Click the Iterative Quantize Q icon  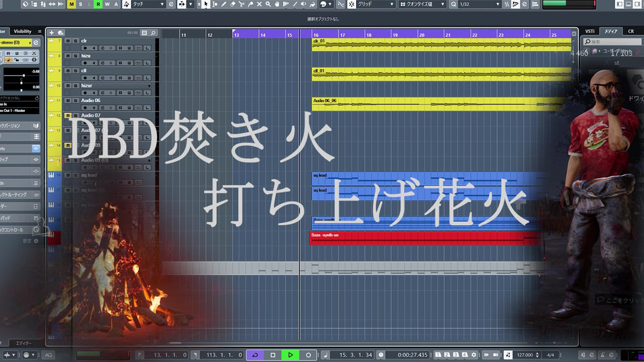[x=453, y=4]
